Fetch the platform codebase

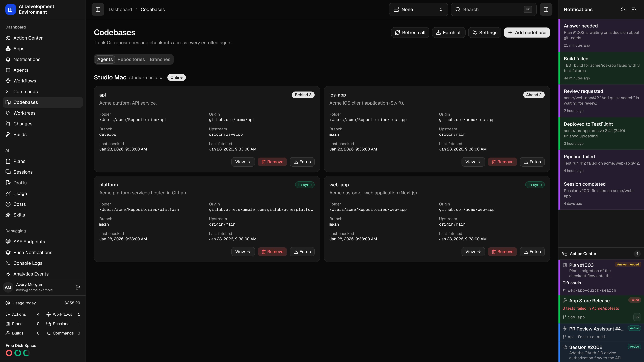302,252
